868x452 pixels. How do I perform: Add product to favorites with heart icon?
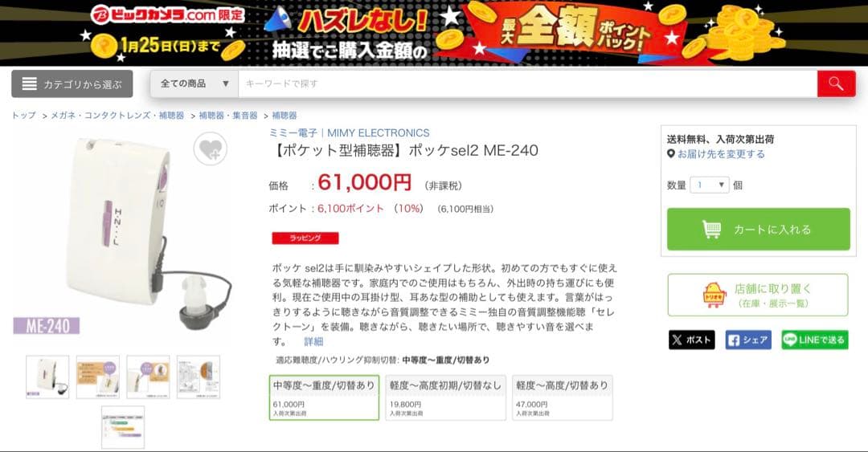(211, 149)
